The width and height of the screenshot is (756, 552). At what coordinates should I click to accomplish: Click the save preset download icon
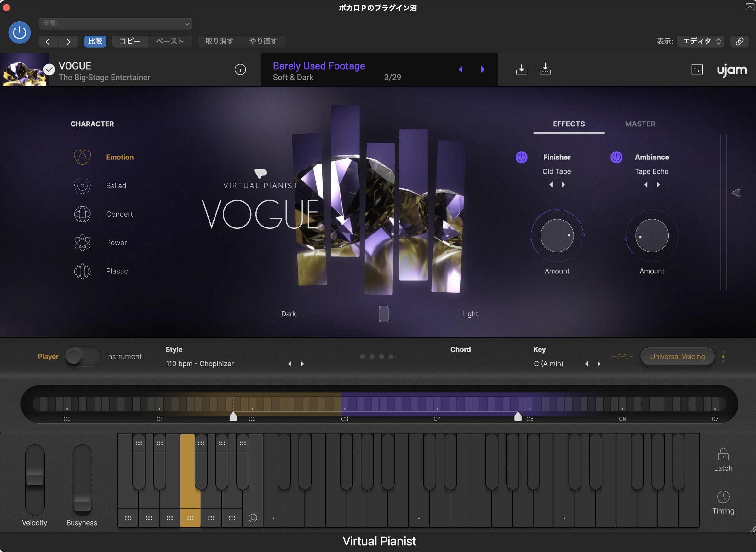coord(521,69)
